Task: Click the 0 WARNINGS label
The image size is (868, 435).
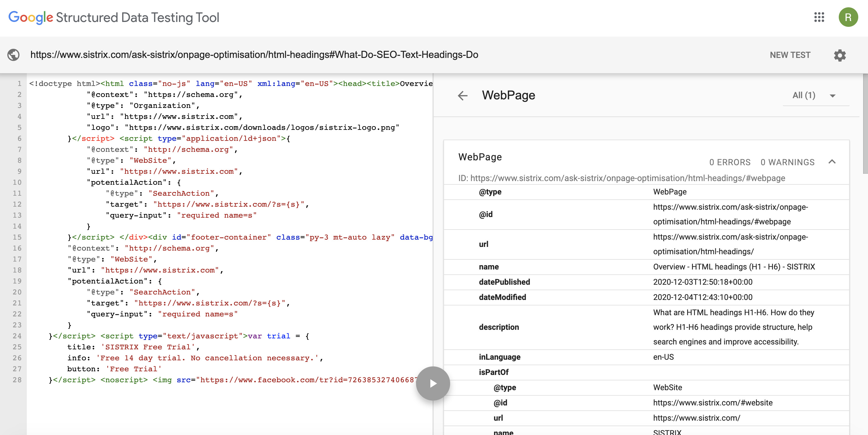Action: point(787,162)
